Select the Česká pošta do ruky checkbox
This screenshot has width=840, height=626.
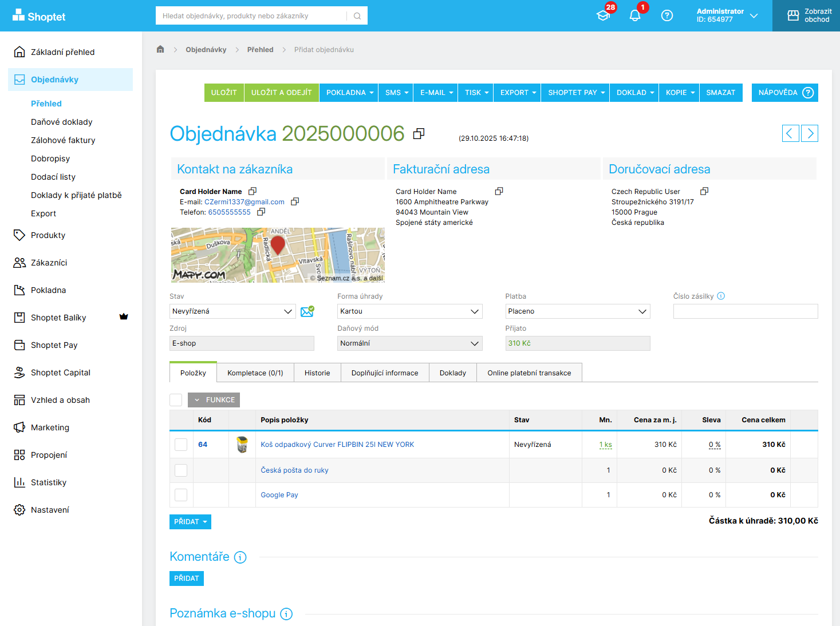point(181,470)
